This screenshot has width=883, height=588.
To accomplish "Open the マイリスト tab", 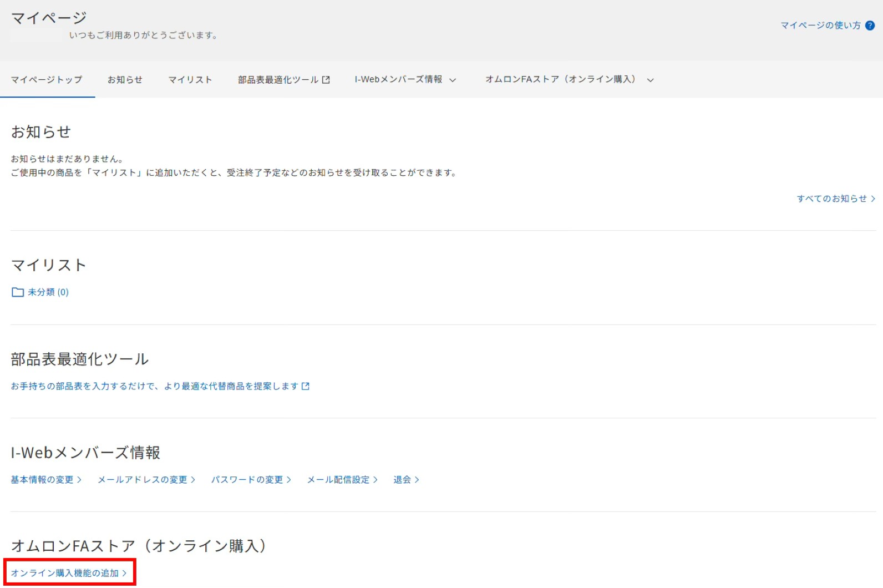I will click(x=190, y=79).
